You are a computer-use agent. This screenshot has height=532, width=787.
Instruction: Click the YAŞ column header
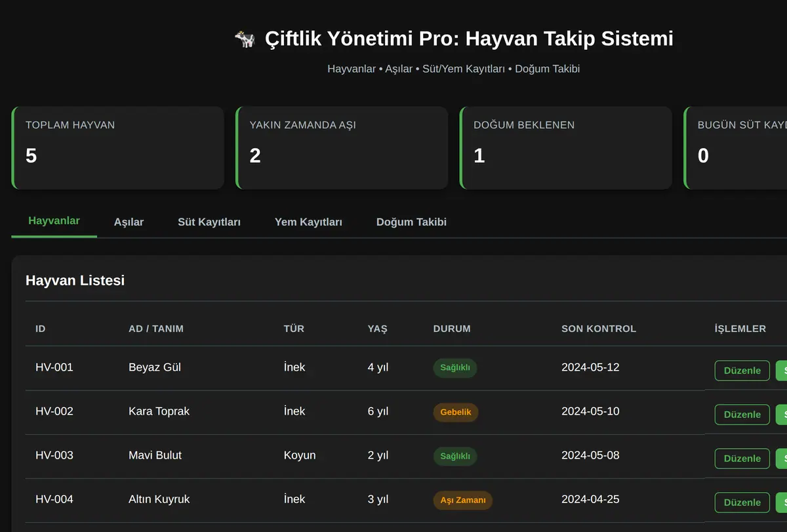[x=378, y=329]
